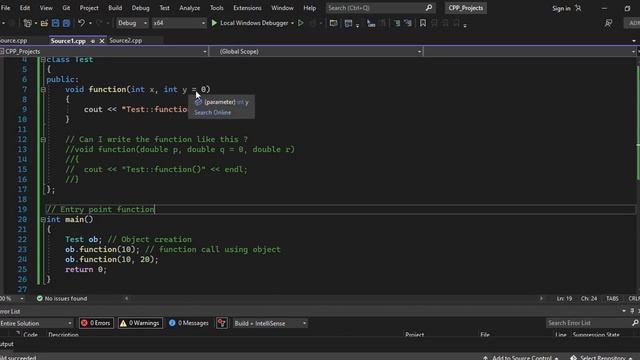Screen dimensions: 640x360
Task: Open the Extensions menu
Action: (x=247, y=8)
